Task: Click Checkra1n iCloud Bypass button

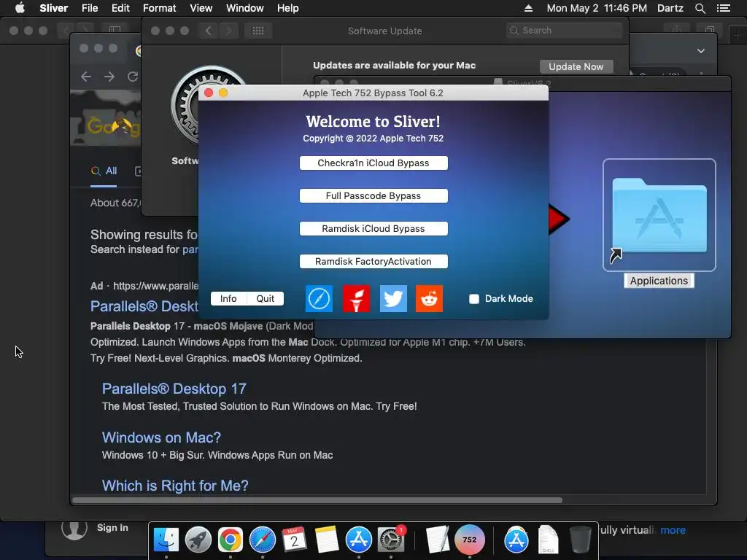Action: (373, 163)
